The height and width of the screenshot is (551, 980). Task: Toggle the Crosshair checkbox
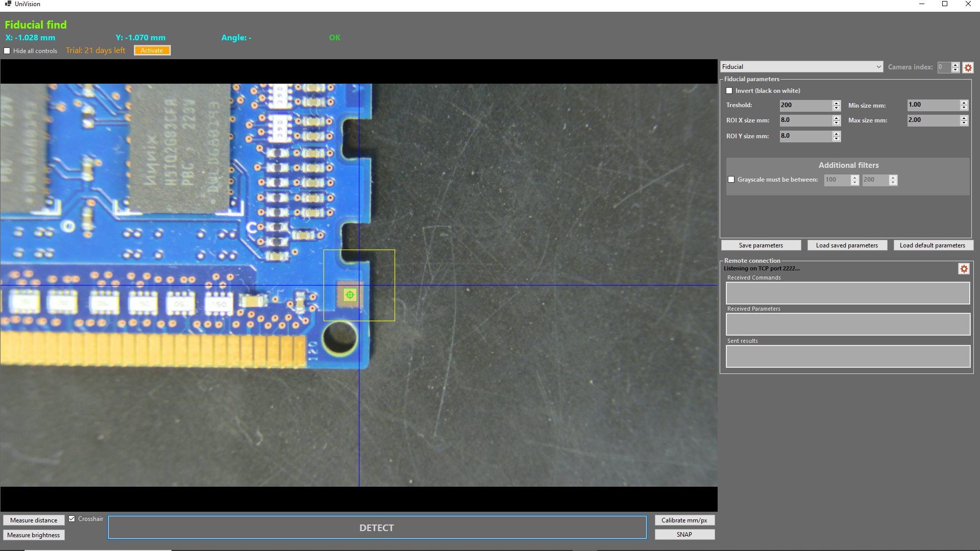coord(72,519)
